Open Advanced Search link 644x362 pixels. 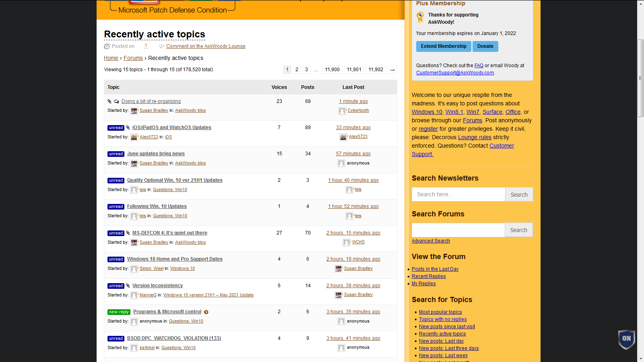point(431,241)
